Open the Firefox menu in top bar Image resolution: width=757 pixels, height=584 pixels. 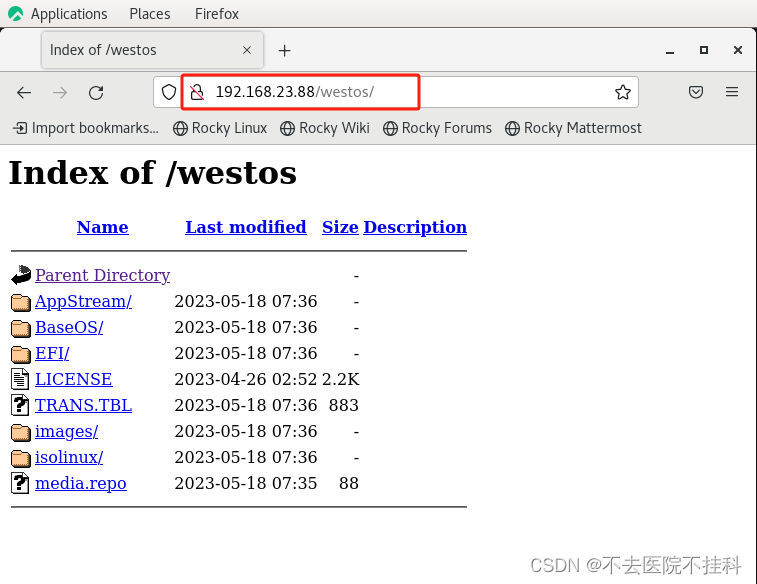[217, 14]
